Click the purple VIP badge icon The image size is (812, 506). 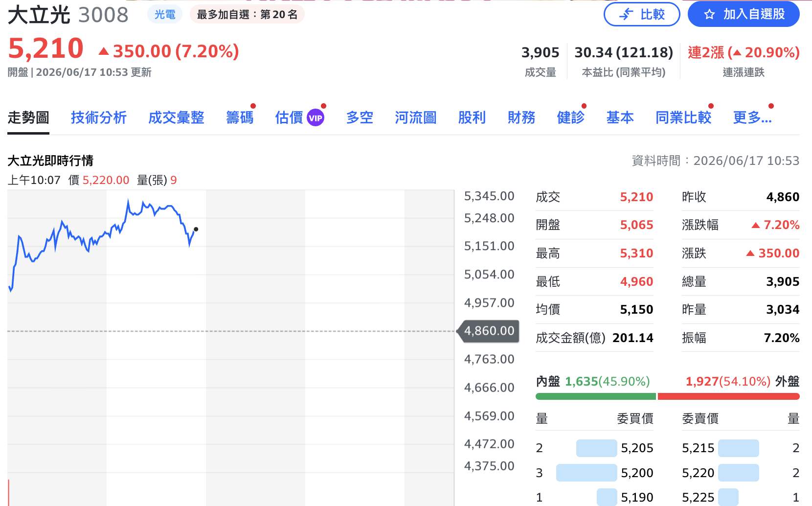click(316, 118)
